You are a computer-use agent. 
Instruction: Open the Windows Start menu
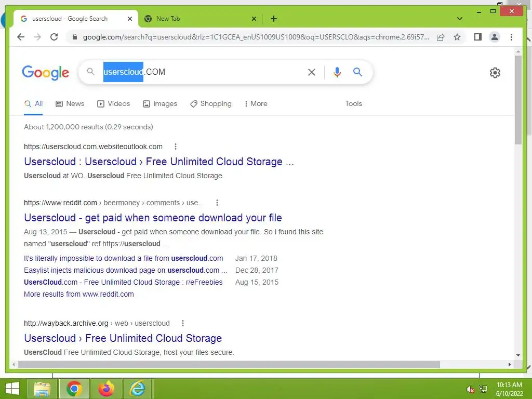(12, 389)
